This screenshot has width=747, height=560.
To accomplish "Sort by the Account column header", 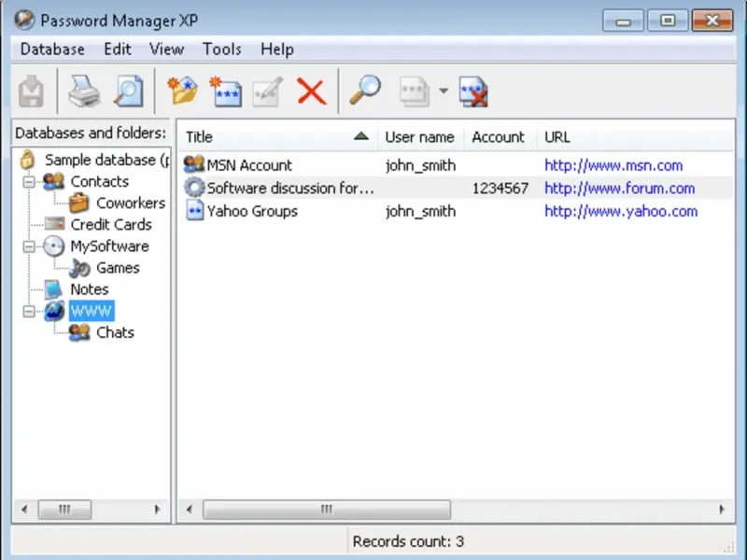I will click(500, 137).
